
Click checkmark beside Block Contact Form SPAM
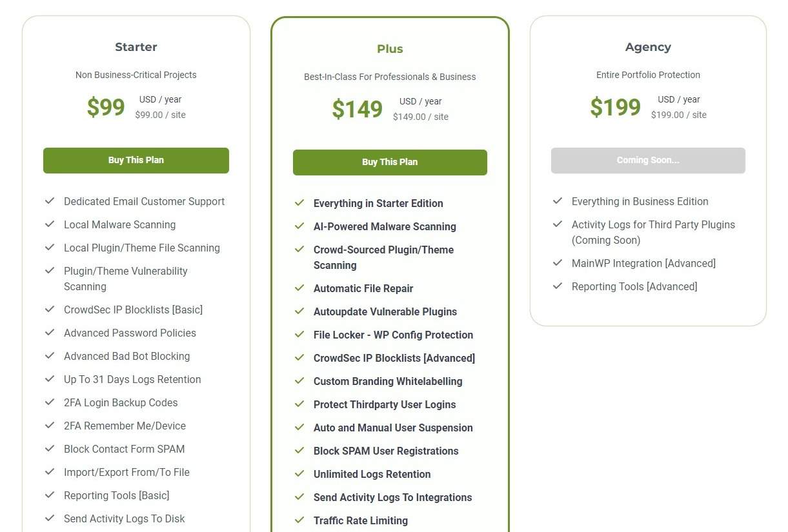pos(49,448)
